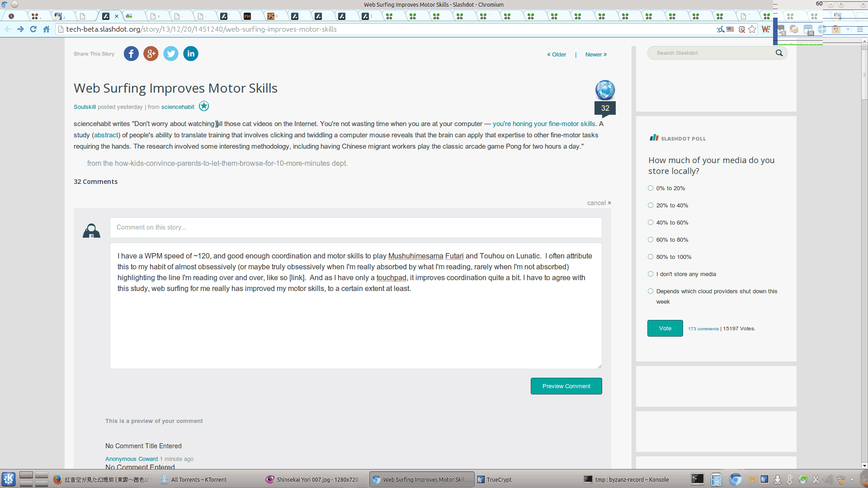Image resolution: width=868 pixels, height=488 pixels.
Task: Share story on Twitter
Action: pyautogui.click(x=171, y=54)
